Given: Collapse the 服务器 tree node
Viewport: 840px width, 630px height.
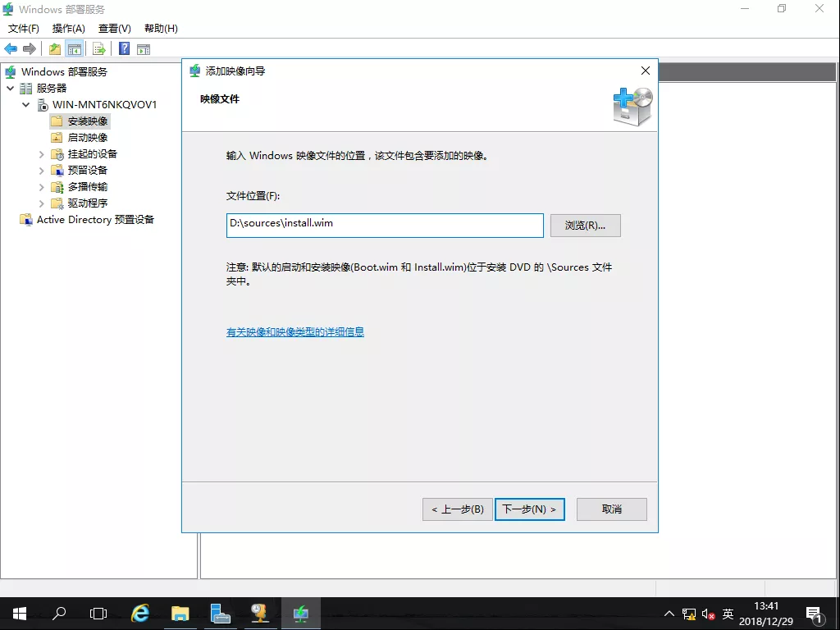Looking at the screenshot, I should (x=11, y=88).
